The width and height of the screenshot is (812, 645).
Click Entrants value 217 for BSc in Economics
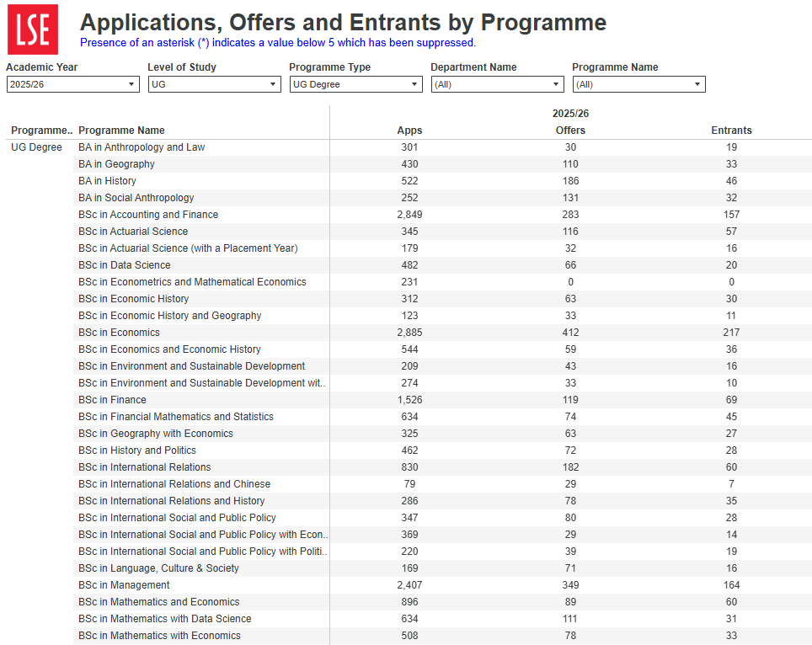point(731,333)
